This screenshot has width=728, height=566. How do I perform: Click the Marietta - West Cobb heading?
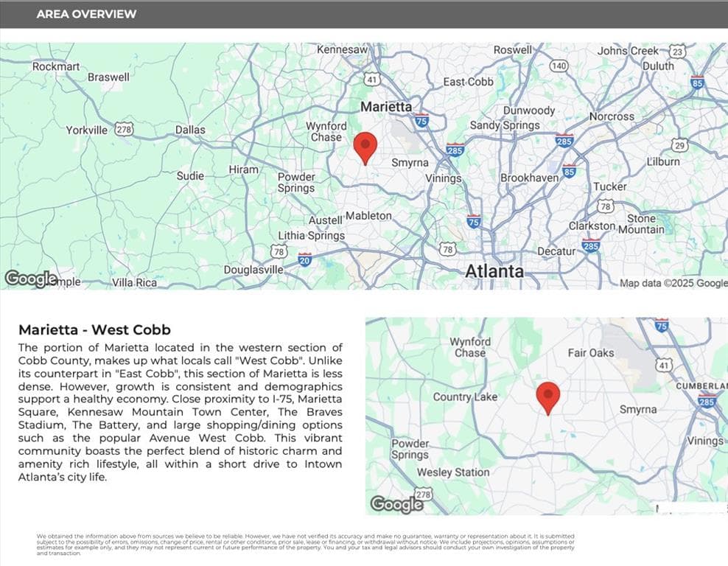coord(95,329)
